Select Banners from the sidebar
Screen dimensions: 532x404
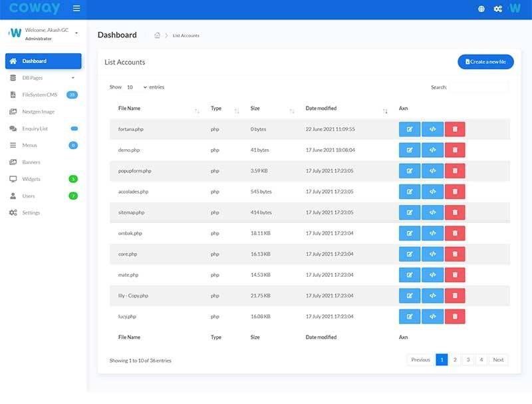(x=31, y=162)
